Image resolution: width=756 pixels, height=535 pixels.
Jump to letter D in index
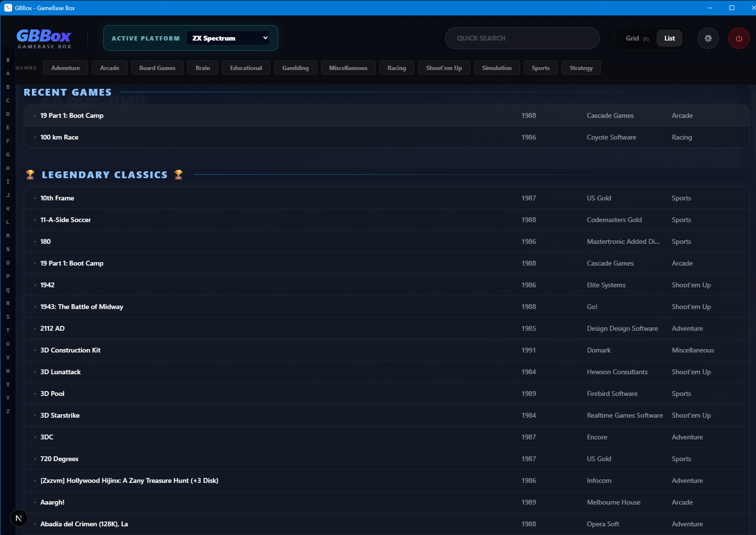(x=8, y=114)
